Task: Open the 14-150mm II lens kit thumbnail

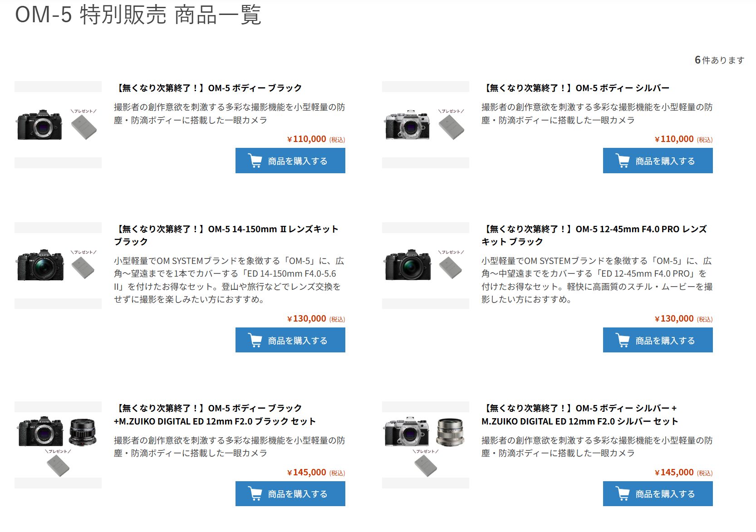Action: 58,266
